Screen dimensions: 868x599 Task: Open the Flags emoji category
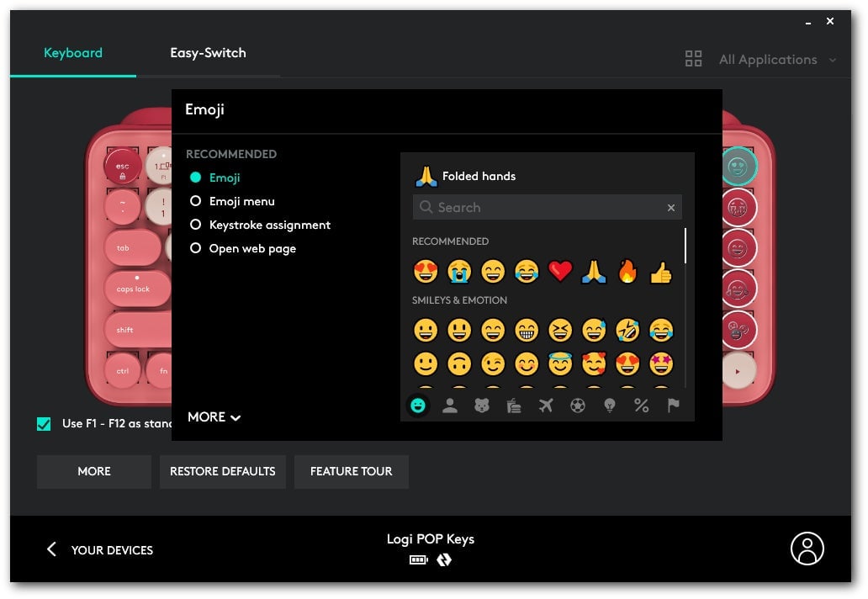tap(673, 405)
